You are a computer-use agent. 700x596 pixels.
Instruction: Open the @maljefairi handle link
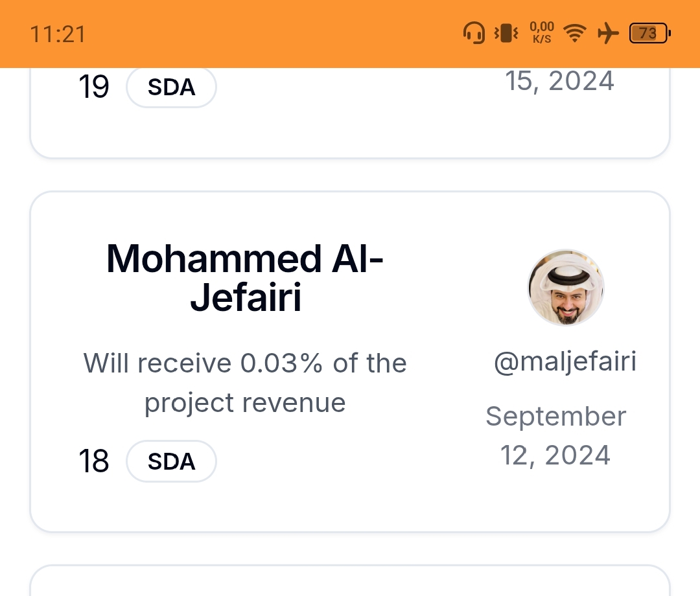565,362
